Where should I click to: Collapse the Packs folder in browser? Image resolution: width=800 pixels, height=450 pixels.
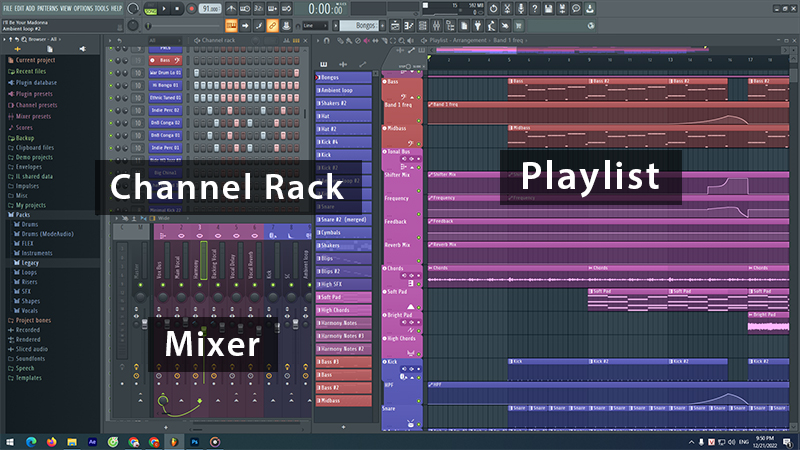[x=22, y=215]
